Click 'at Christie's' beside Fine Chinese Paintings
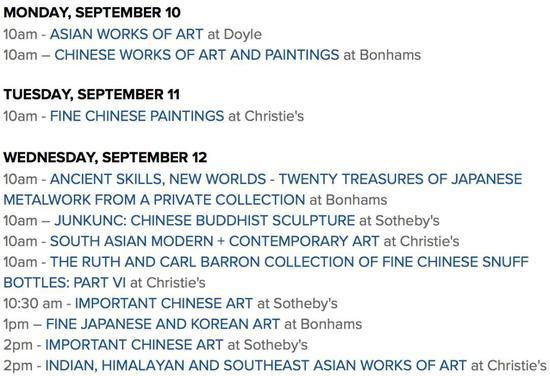The width and height of the screenshot is (550, 376). [266, 116]
